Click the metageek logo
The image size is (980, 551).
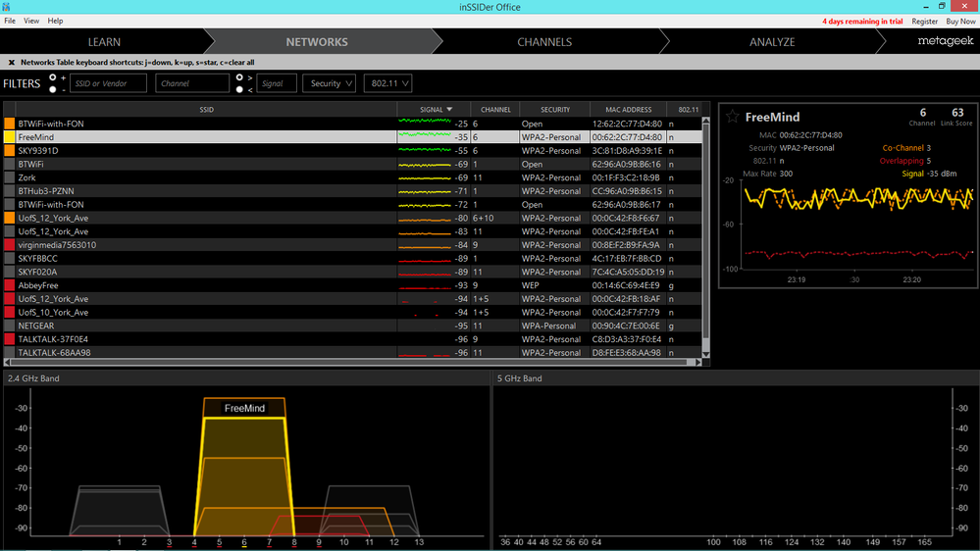(945, 41)
